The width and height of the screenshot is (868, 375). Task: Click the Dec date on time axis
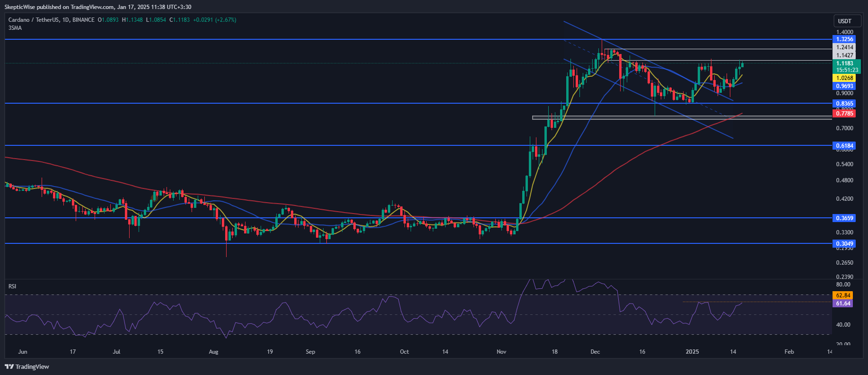coord(595,352)
